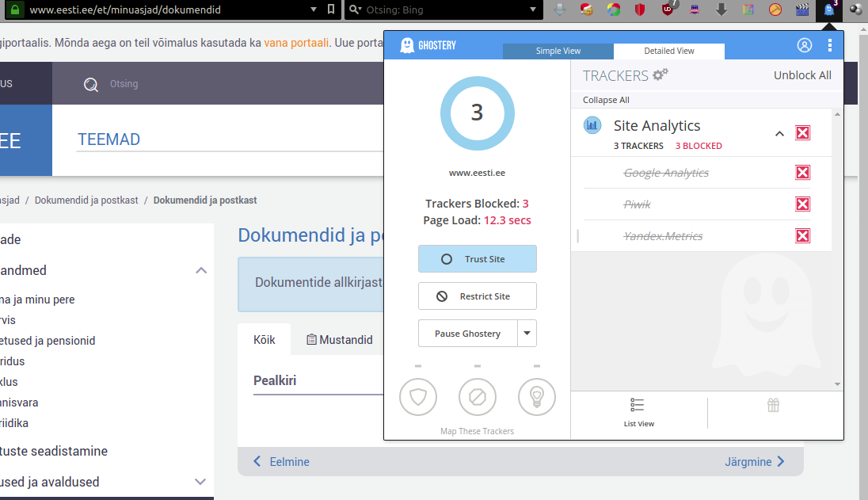
Task: Click the gray spheres extension icon
Action: tap(856, 10)
